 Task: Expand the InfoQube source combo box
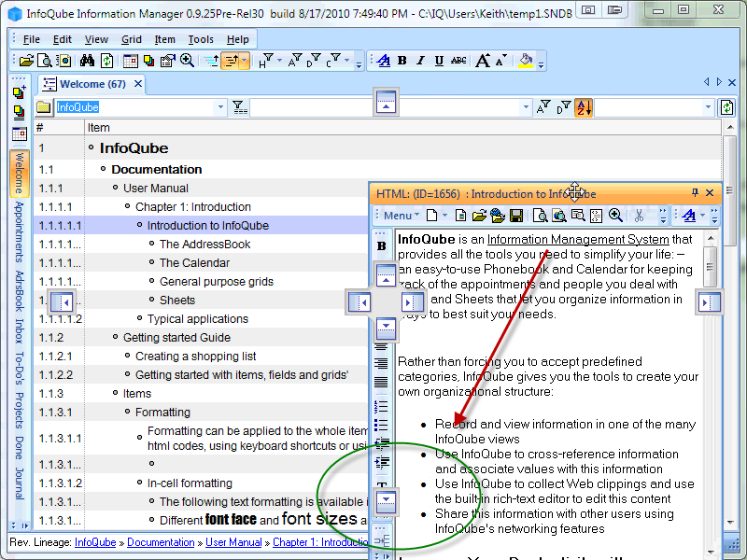click(x=220, y=107)
